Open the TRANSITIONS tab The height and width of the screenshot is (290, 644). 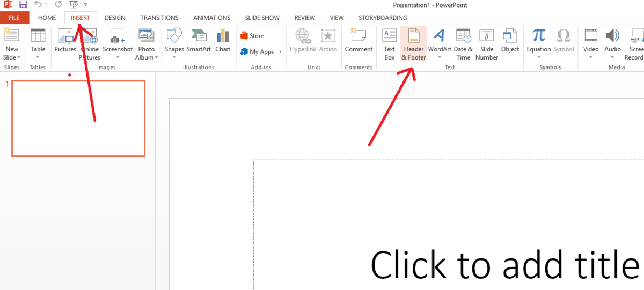(159, 18)
